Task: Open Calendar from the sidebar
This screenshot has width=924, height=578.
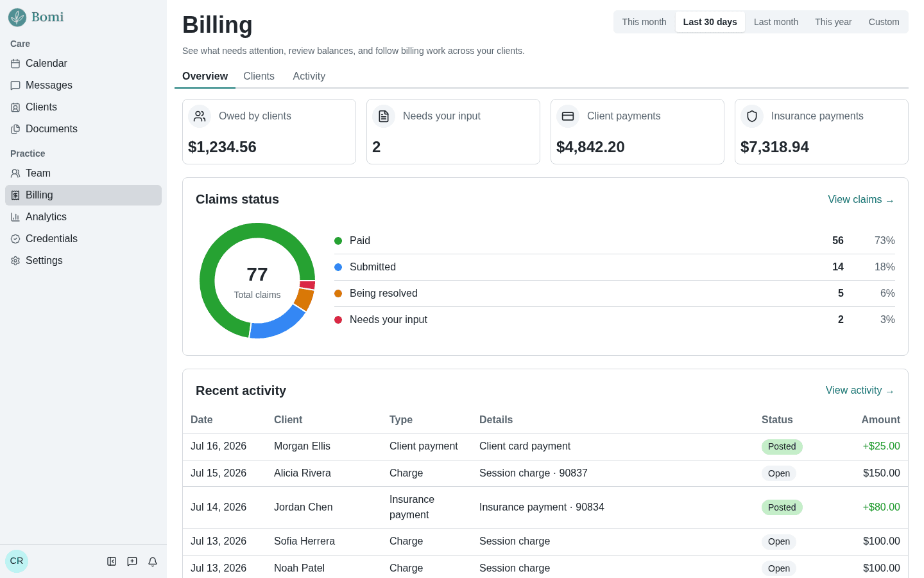Action: [83, 64]
